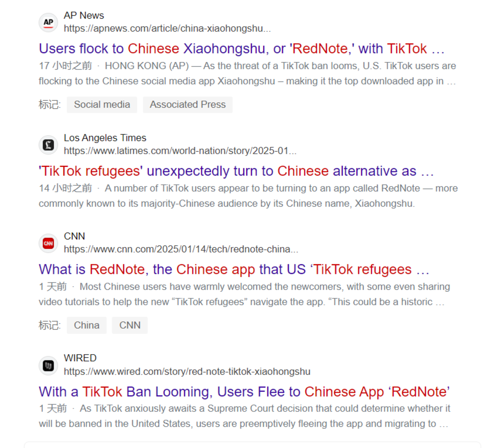Select the Social media tag
This screenshot has height=448, width=494.
click(102, 105)
